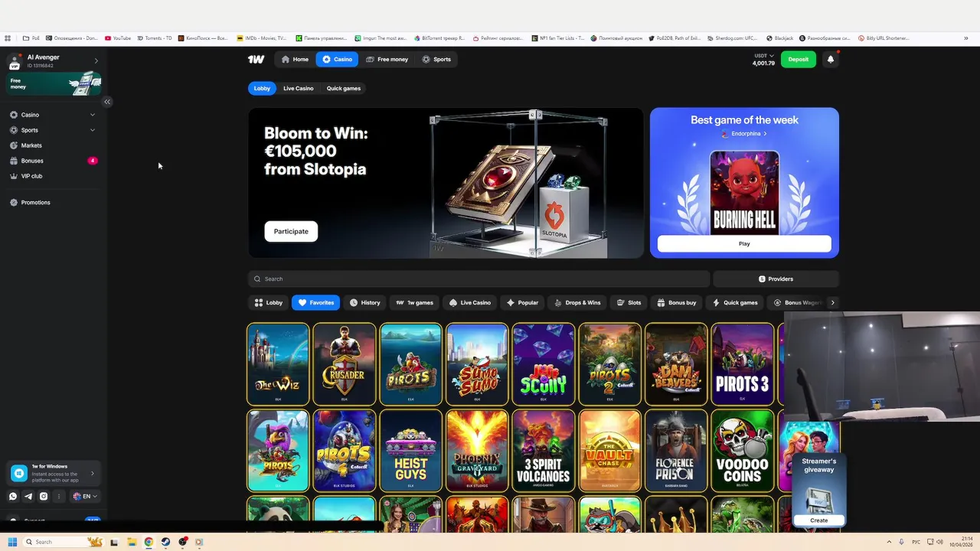
Task: Select the History filter chip
Action: [x=364, y=302]
